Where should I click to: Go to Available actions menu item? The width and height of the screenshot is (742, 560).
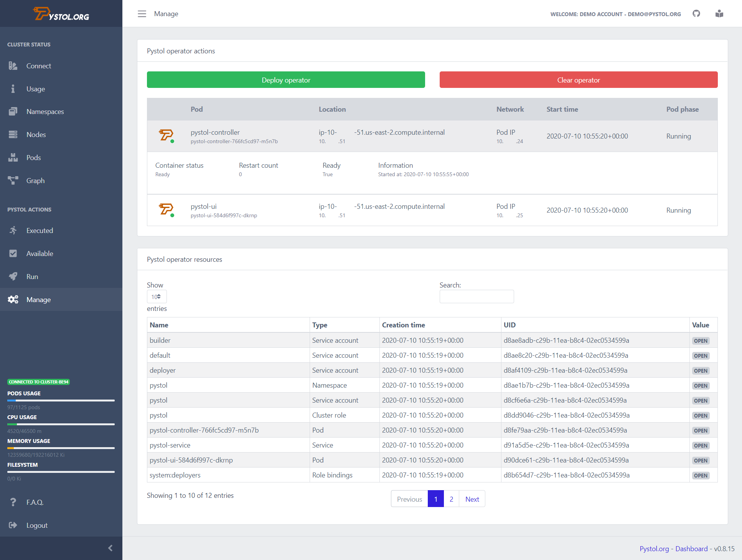40,254
